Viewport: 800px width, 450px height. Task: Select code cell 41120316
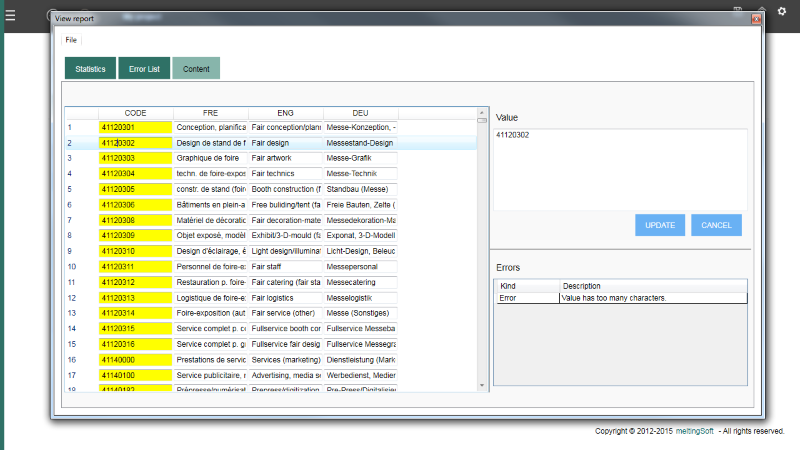[x=135, y=344]
